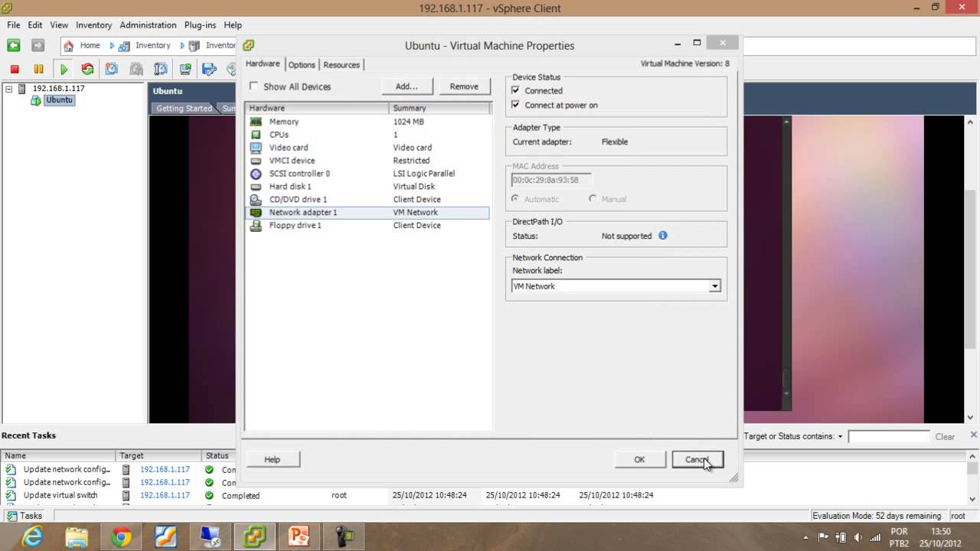The image size is (980, 551).
Task: Switch to the Resources tab
Action: [341, 65]
